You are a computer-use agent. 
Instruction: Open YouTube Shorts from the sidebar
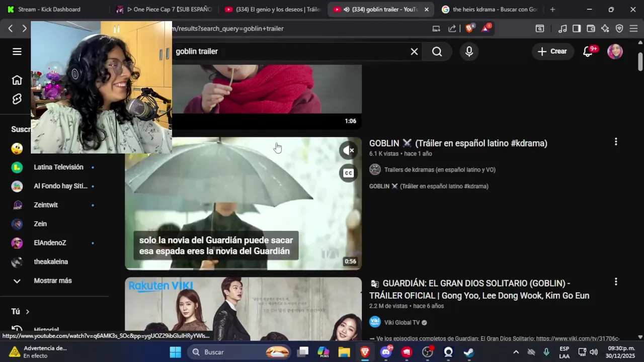pyautogui.click(x=17, y=99)
